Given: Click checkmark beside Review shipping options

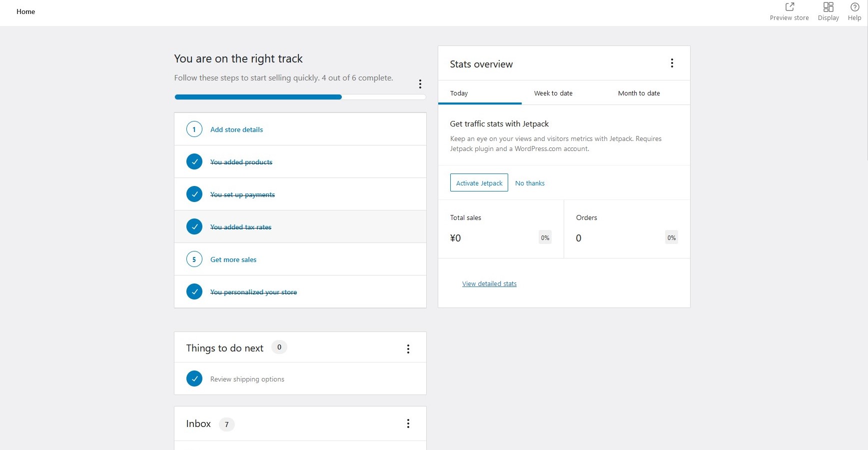Looking at the screenshot, I should [x=194, y=378].
